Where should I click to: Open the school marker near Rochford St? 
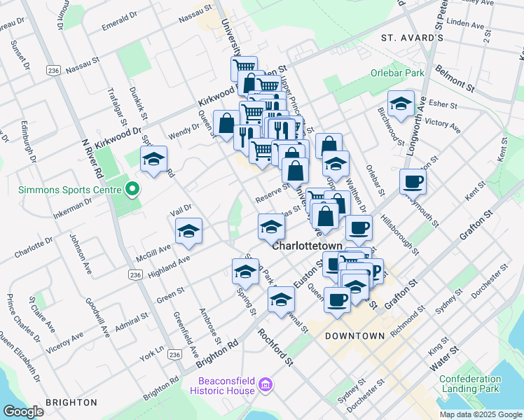tap(281, 300)
